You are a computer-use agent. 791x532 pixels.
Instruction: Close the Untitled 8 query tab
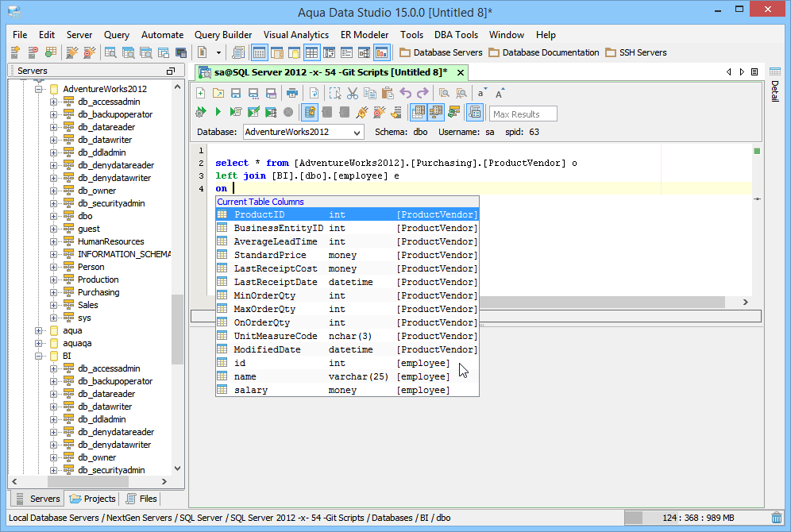(x=461, y=72)
